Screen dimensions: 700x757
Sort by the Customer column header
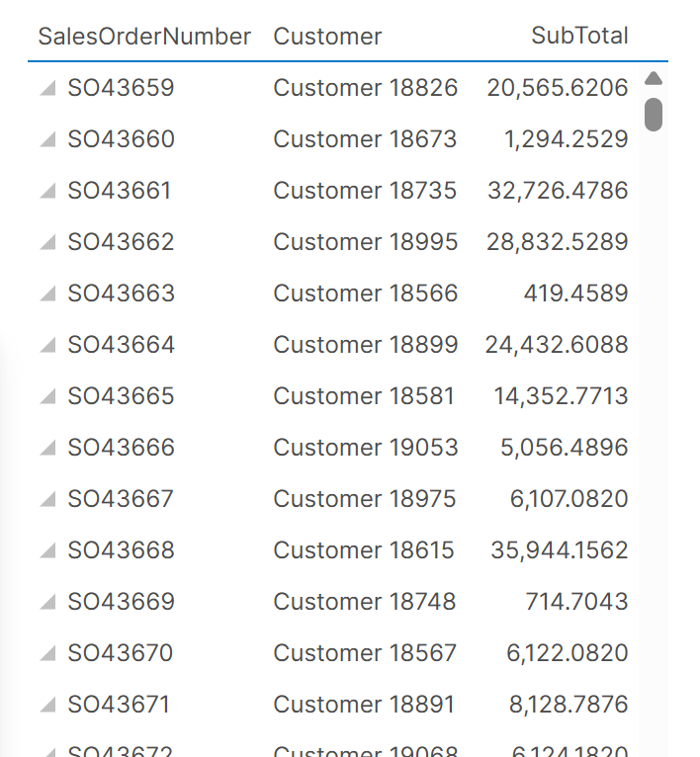(327, 37)
